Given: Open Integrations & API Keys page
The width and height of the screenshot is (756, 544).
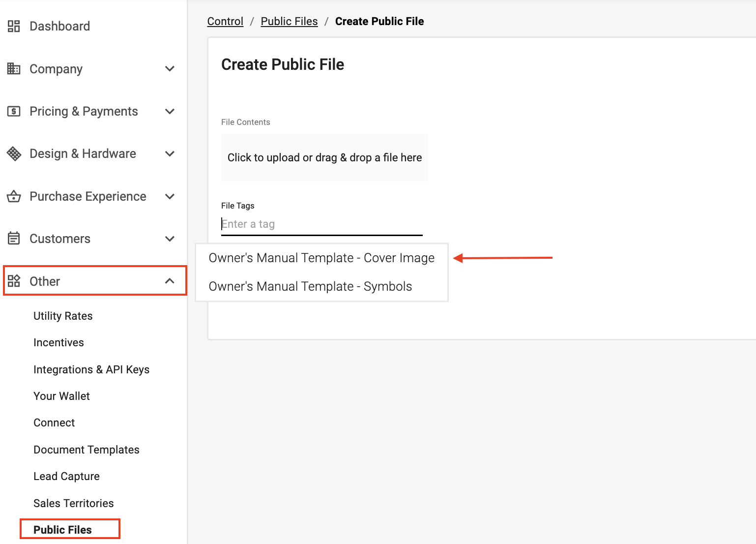Looking at the screenshot, I should pos(91,369).
